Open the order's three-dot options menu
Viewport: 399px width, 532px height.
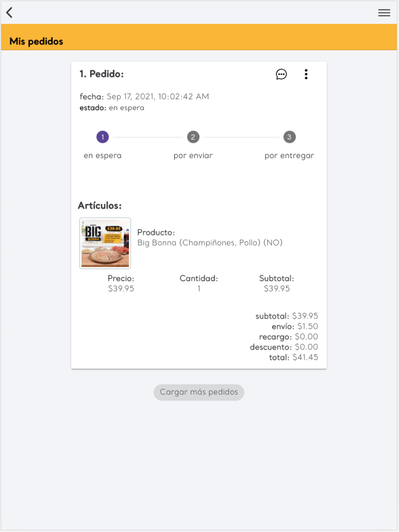click(x=306, y=74)
